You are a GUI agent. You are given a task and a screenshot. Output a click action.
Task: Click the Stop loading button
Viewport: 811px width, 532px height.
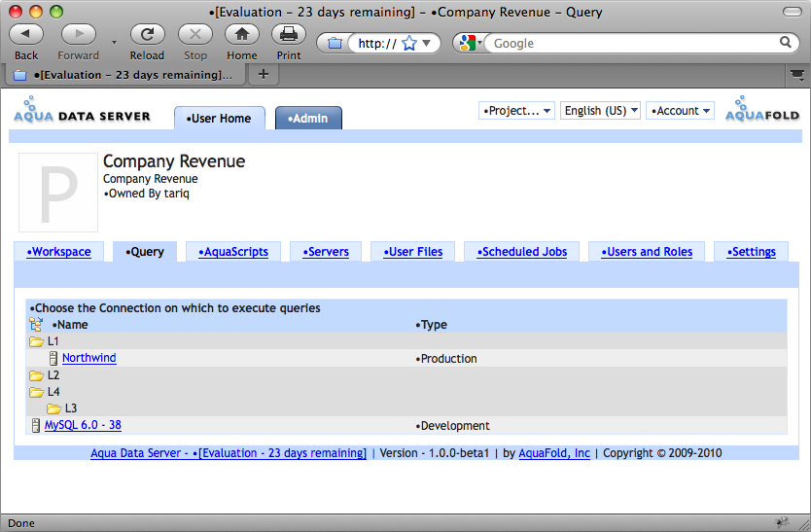coord(195,34)
